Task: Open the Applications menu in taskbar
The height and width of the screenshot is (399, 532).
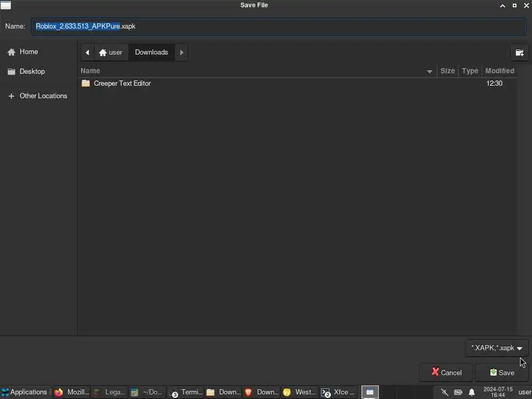Action: click(x=26, y=392)
